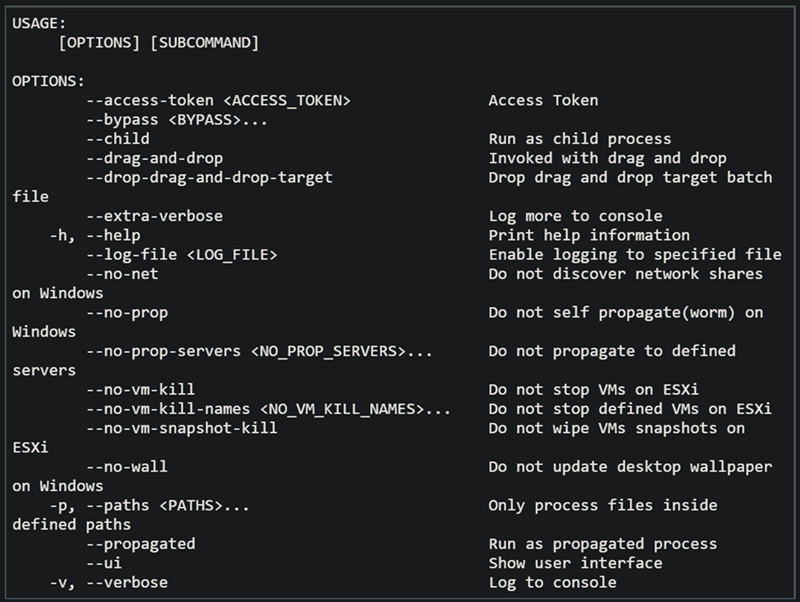Click the 'Log to console' description for --verbose
The image size is (800, 602).
click(552, 582)
